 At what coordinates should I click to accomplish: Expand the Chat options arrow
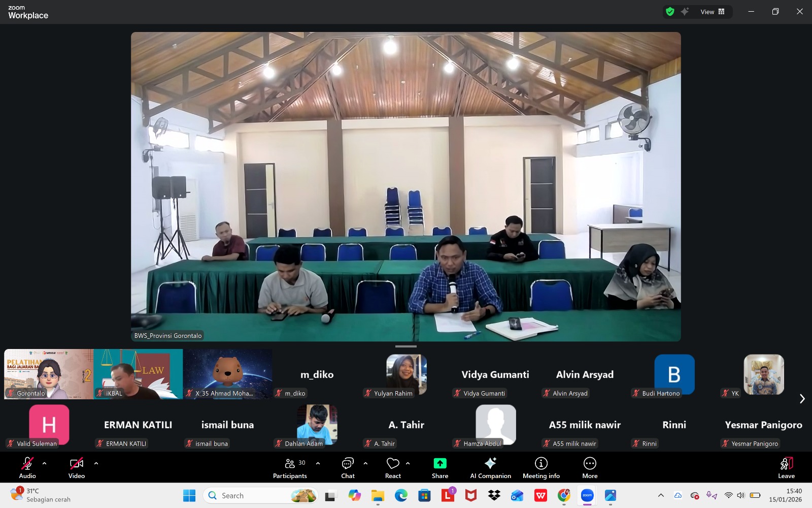[x=365, y=463]
